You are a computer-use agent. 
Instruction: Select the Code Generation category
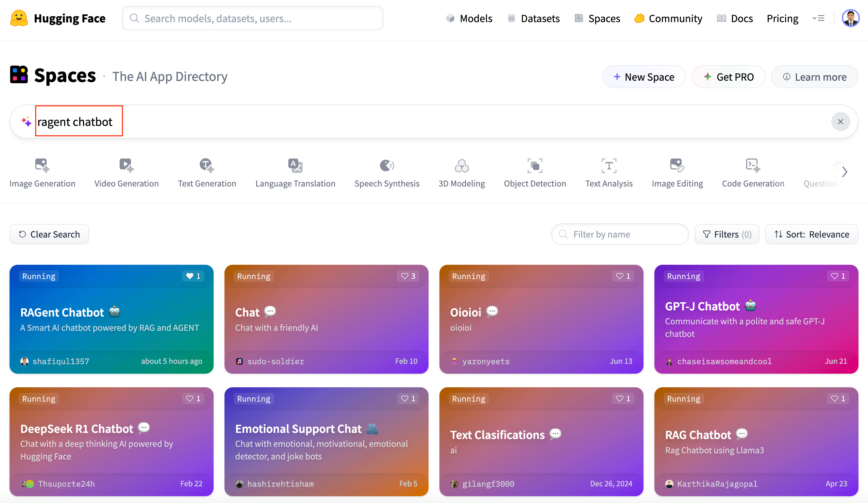(753, 173)
